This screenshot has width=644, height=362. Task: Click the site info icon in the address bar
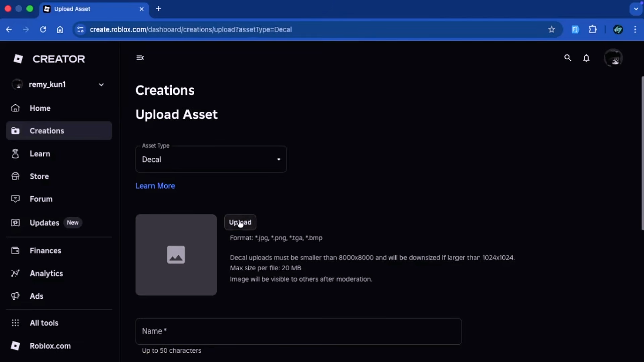tap(80, 29)
